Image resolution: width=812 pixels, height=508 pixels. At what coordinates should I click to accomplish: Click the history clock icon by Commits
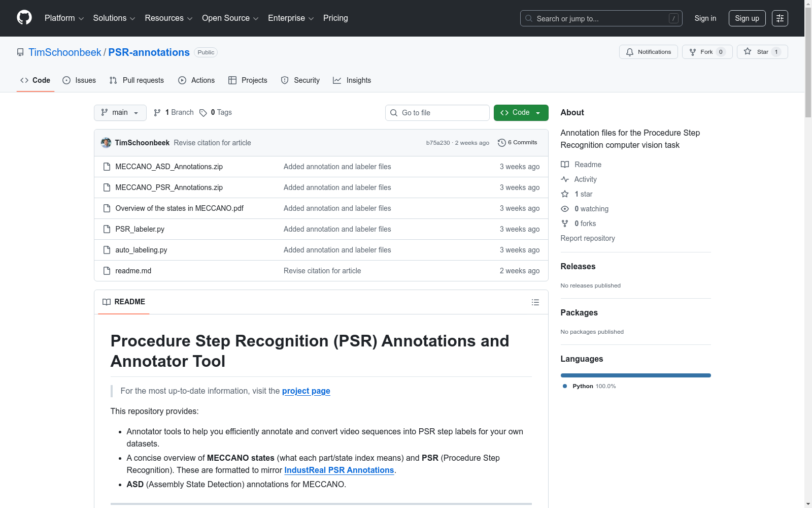[x=502, y=143]
